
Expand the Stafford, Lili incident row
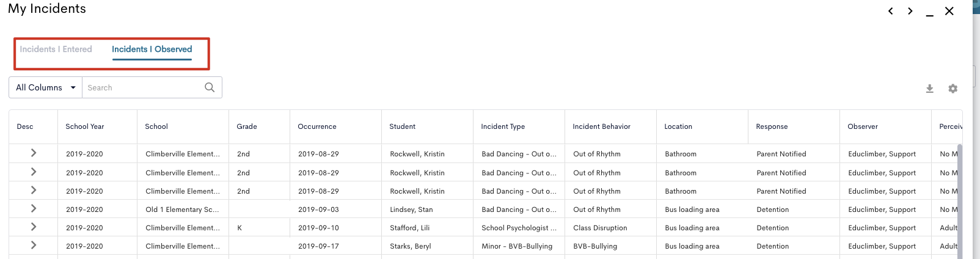tap(34, 227)
